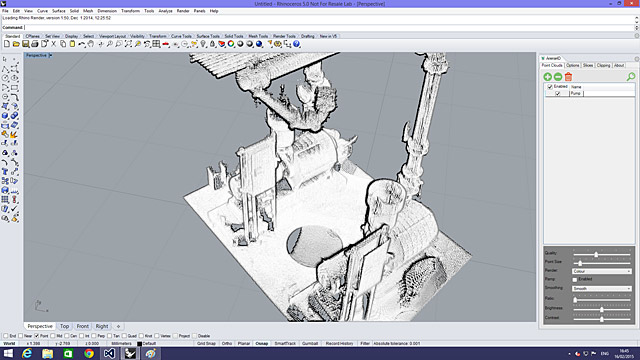This screenshot has height=360, width=640.
Task: Open Google Chrome from taskbar
Action: click(x=89, y=353)
